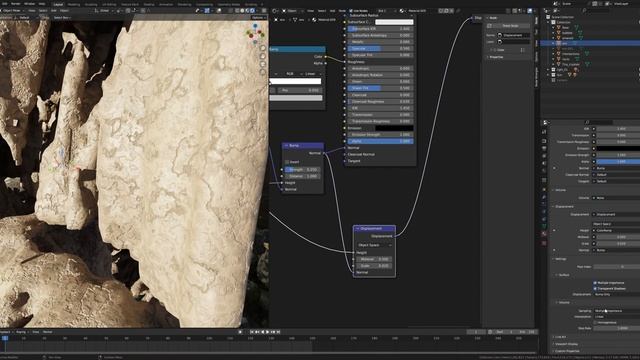The height and width of the screenshot is (360, 640).
Task: Switch to the Modeling workspace tab
Action: [74, 4]
